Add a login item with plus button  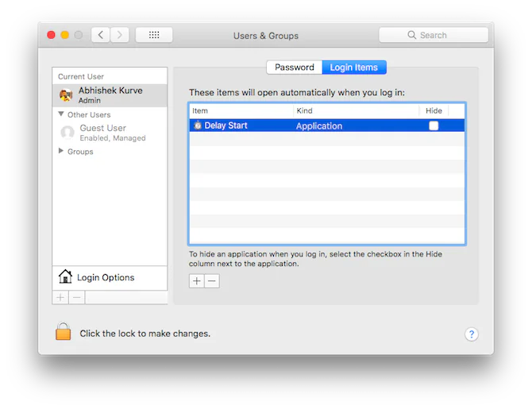196,281
